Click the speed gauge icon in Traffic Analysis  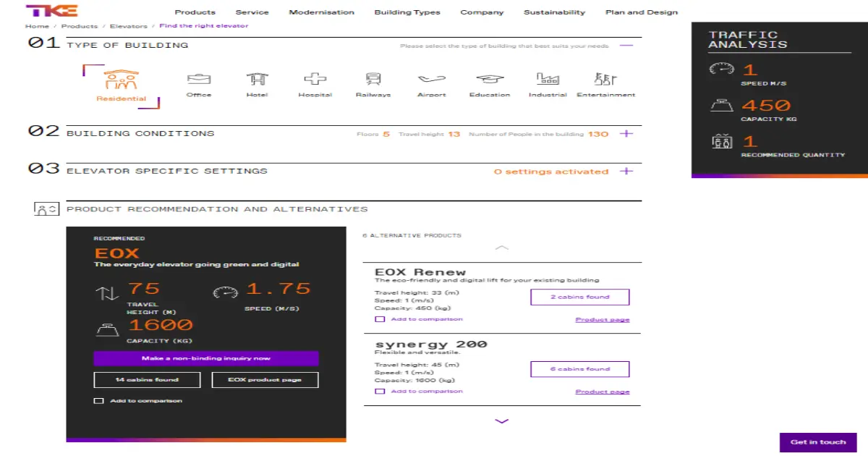tap(721, 69)
